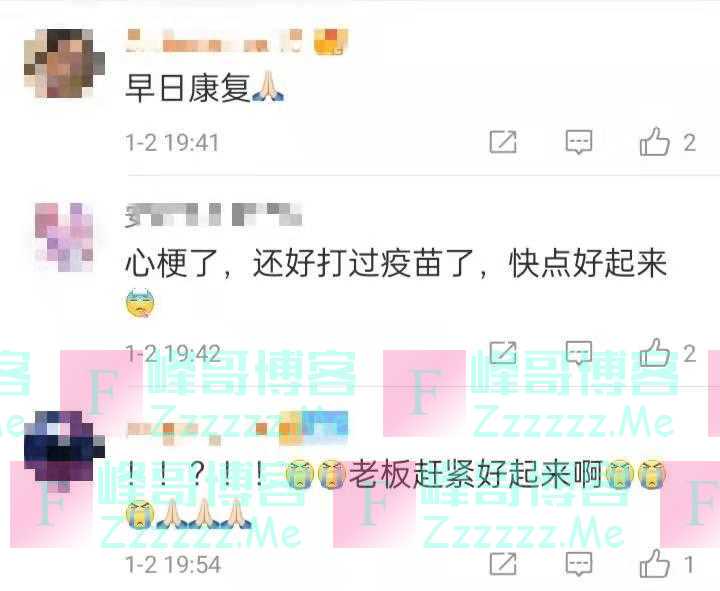Like the 老板赶紧好起来啊 comment
This screenshot has height=591, width=720.
654,563
